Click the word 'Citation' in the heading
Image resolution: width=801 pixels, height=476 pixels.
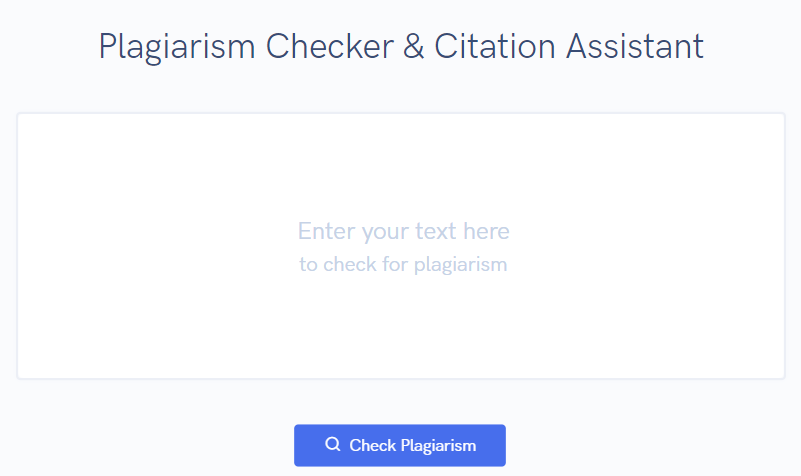point(494,46)
